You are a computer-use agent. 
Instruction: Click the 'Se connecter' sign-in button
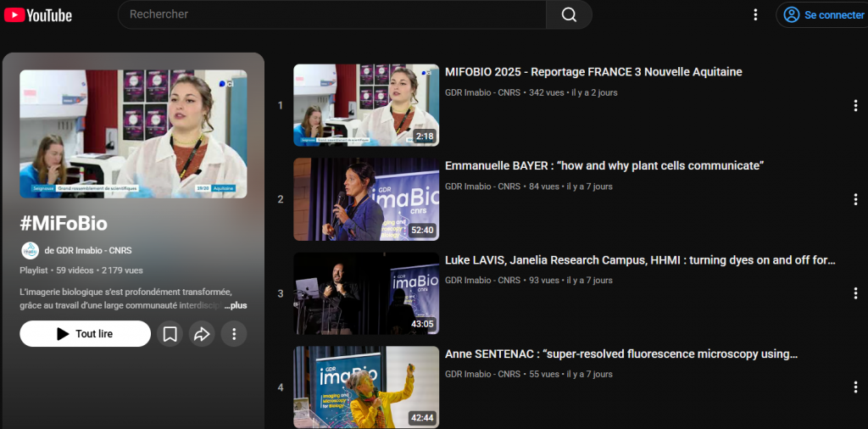pyautogui.click(x=822, y=15)
